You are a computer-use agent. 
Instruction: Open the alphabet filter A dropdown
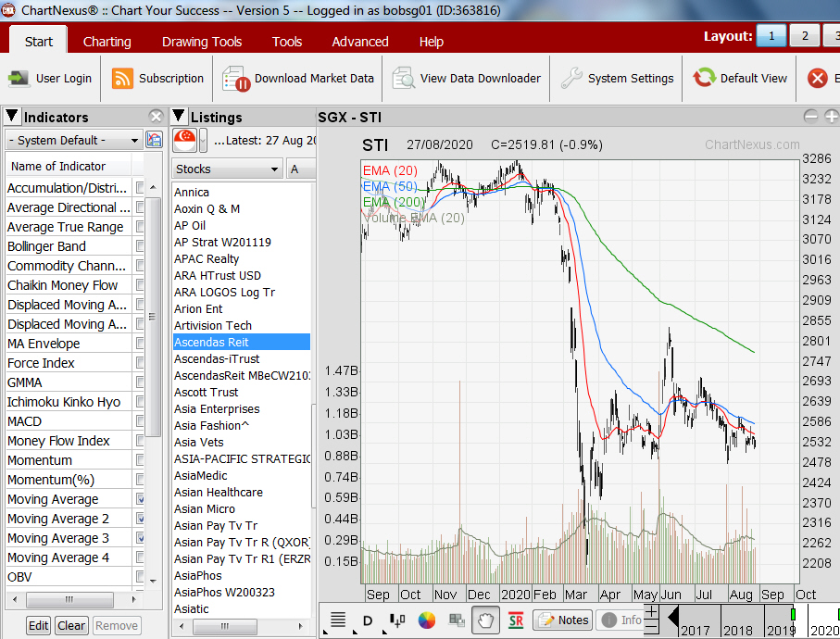click(301, 169)
